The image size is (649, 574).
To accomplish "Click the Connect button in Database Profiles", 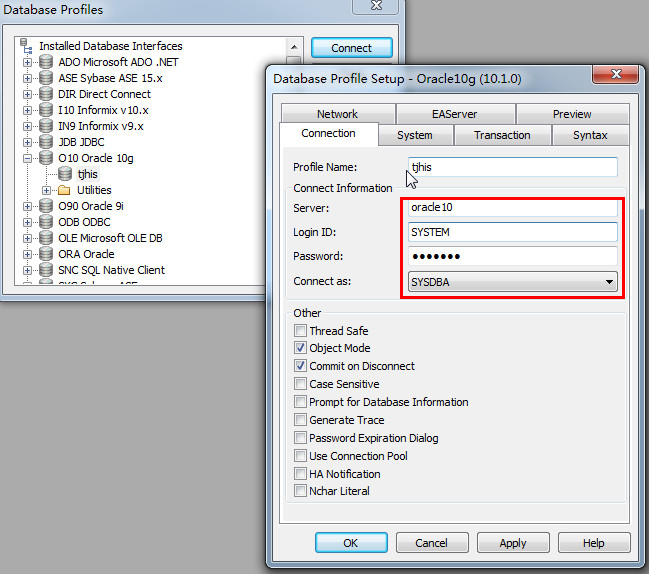I will pyautogui.click(x=351, y=48).
